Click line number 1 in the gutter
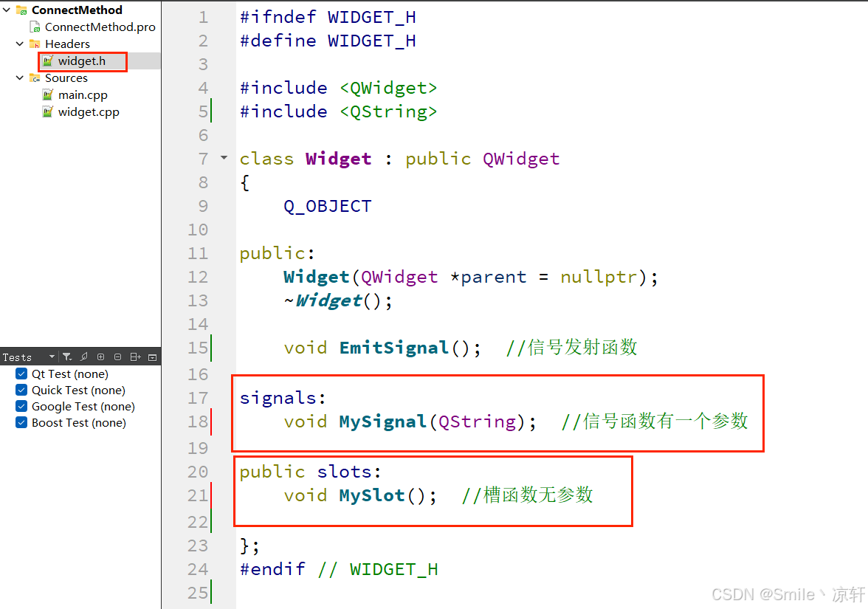The width and height of the screenshot is (868, 609). [203, 17]
